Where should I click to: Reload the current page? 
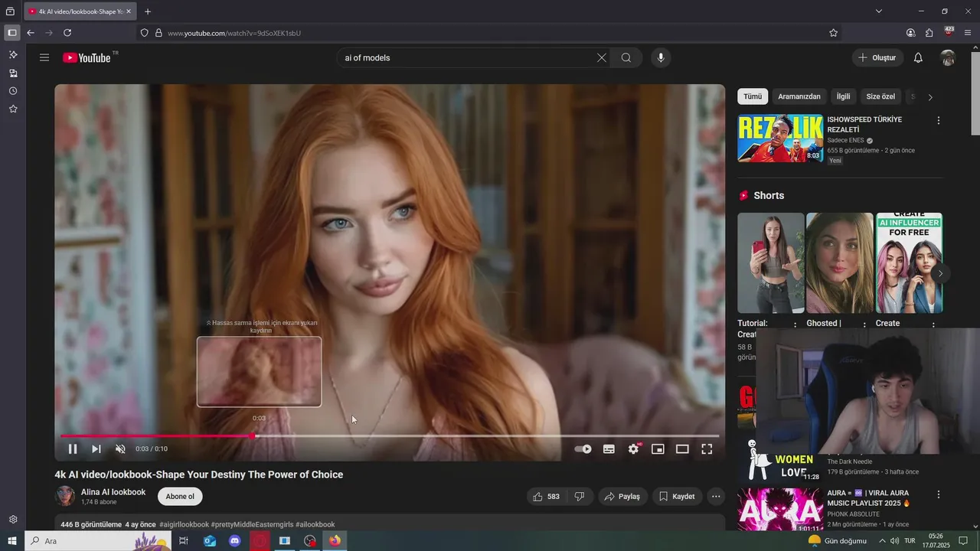click(x=67, y=33)
